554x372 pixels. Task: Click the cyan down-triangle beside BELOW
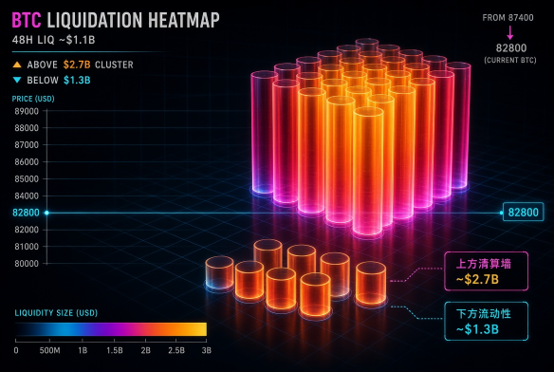[x=17, y=80]
